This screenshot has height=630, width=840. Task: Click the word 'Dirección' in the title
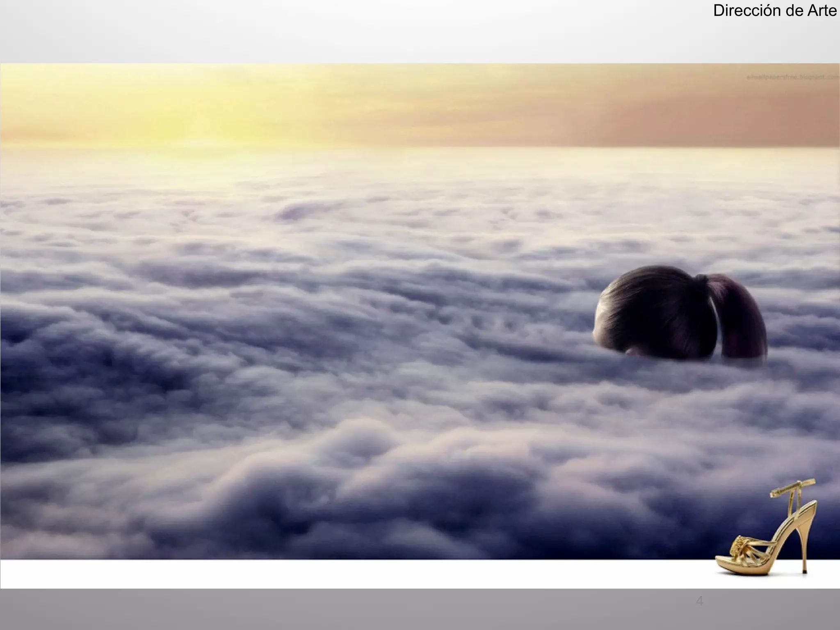click(x=747, y=11)
